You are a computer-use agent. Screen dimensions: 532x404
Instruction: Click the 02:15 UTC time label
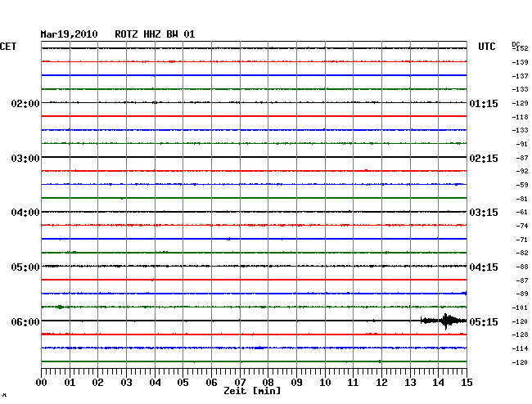[x=484, y=159]
